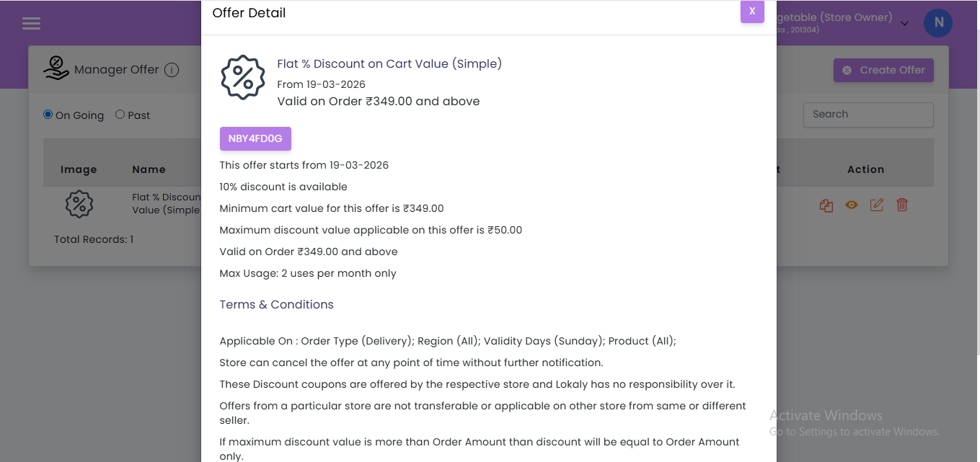Click the copy offer icon in Action column

click(x=826, y=205)
